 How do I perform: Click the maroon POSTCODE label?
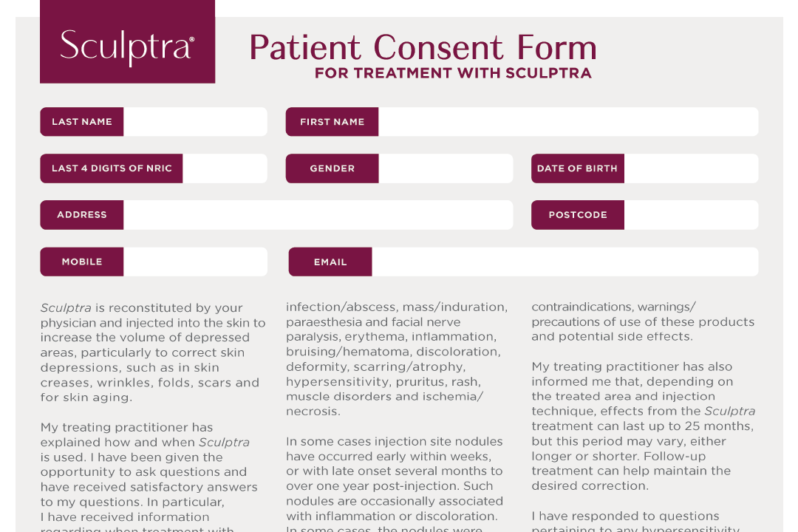tap(577, 215)
